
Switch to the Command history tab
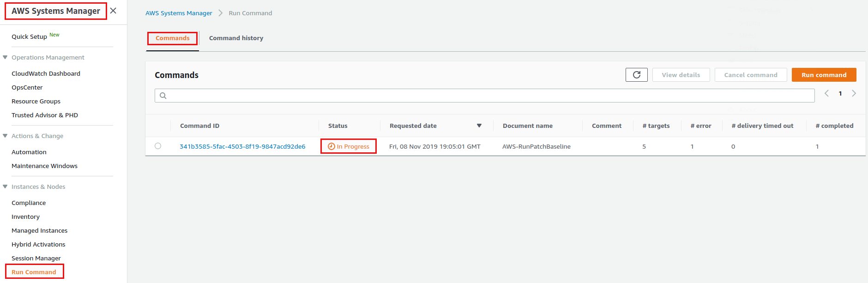click(x=236, y=38)
